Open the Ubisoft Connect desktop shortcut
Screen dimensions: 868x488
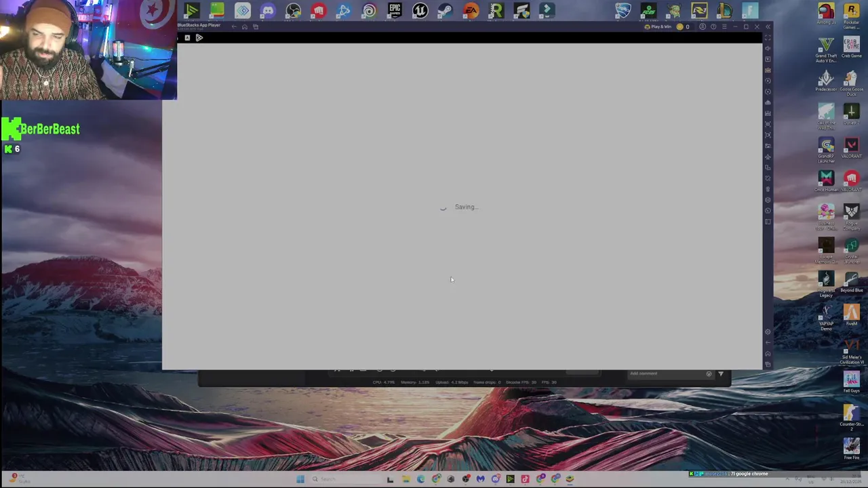(369, 11)
